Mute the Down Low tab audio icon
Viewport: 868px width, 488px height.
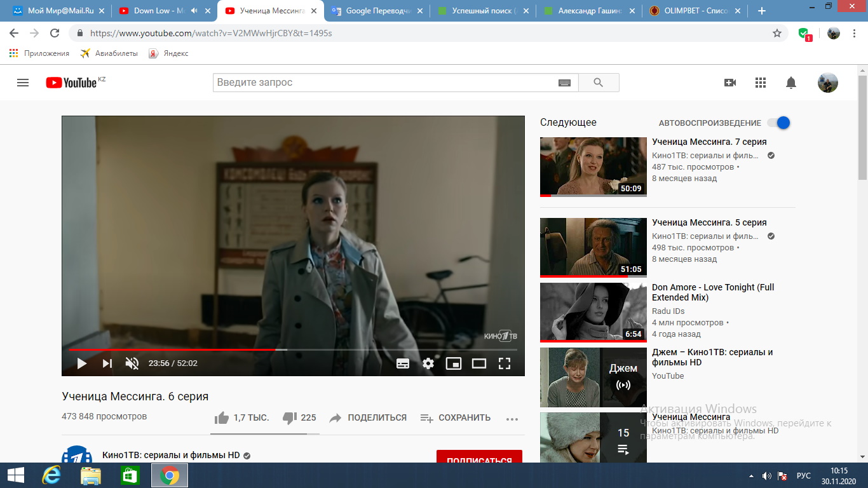coord(193,11)
